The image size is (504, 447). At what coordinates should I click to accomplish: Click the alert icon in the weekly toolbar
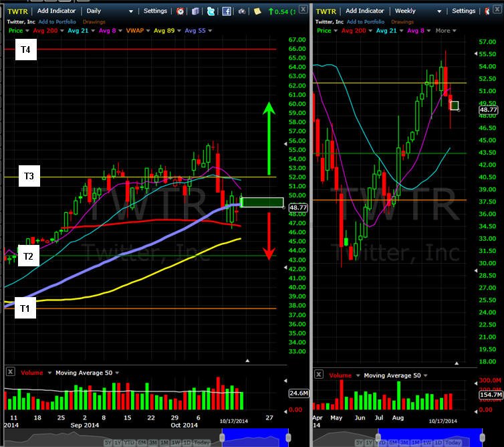tap(487, 11)
